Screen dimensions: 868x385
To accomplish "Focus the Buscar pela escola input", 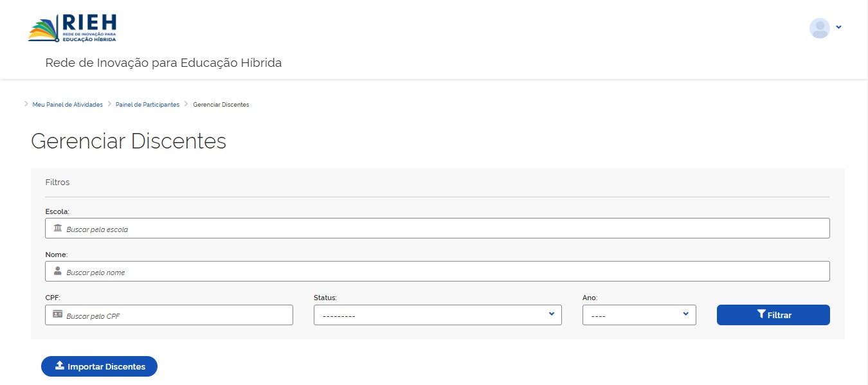I will pos(437,229).
